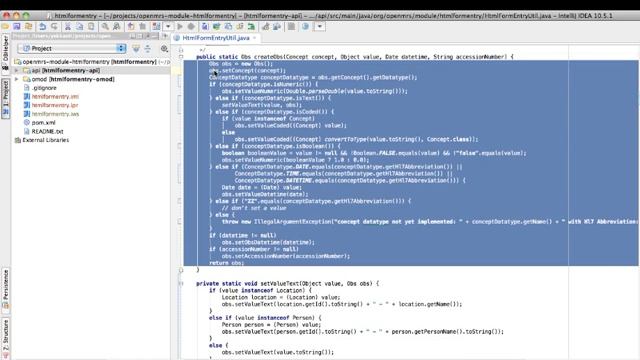
Task: Click the "// don't set a value" comment
Action: (x=254, y=208)
